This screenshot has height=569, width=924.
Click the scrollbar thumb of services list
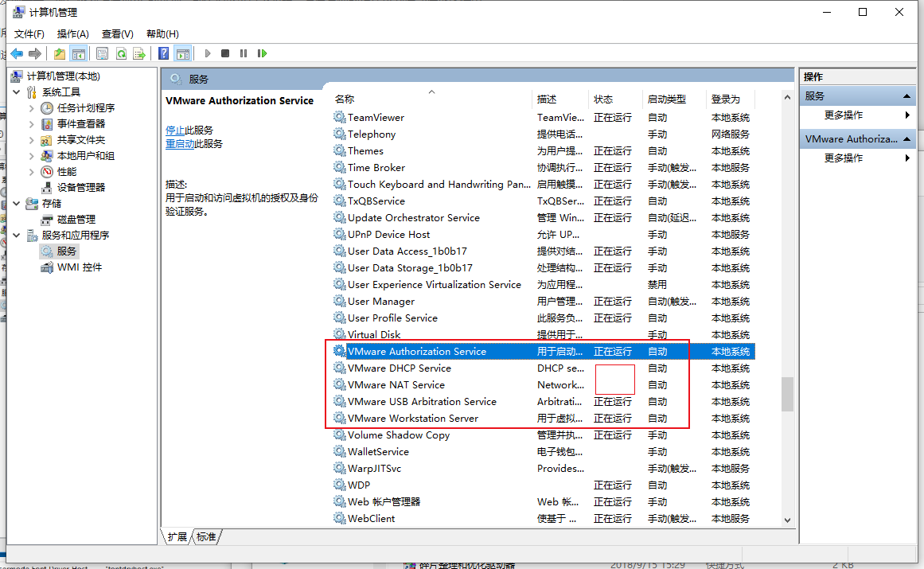787,394
